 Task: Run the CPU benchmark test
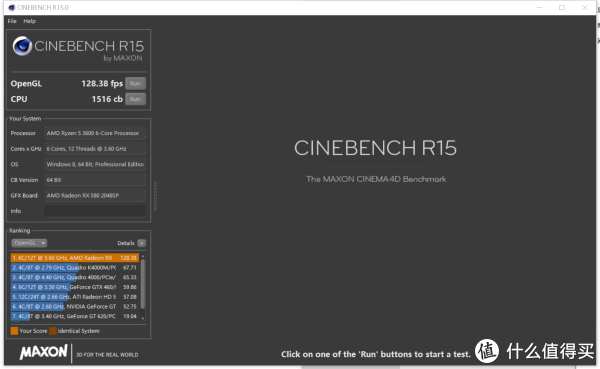(135, 99)
